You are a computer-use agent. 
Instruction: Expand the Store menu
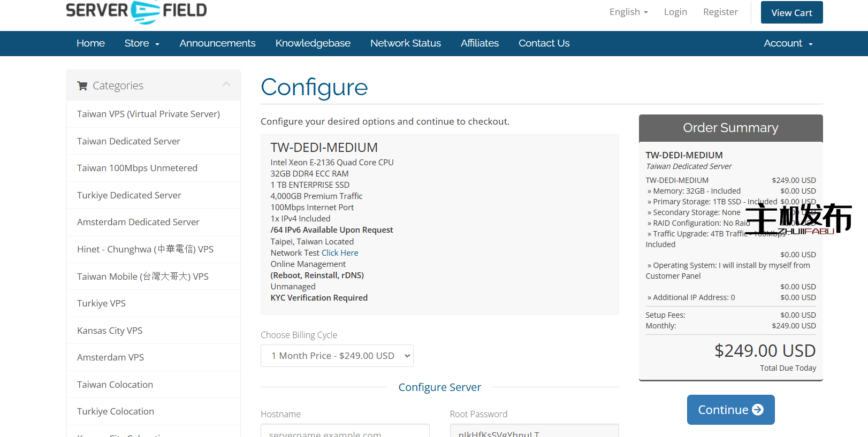(142, 43)
